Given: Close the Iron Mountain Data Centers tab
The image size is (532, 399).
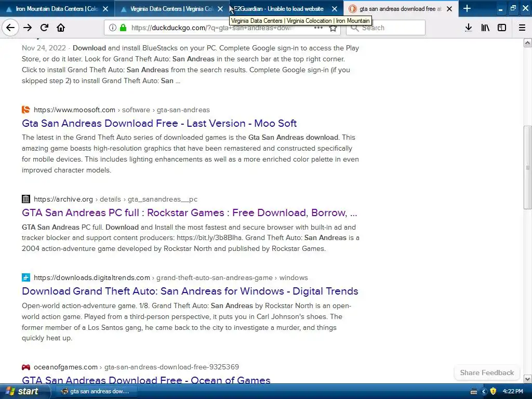Looking at the screenshot, I should (x=105, y=9).
